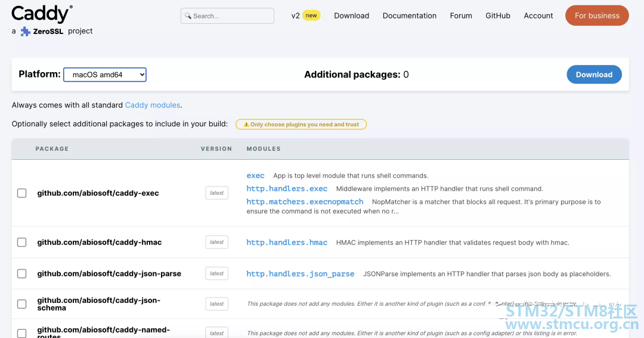The height and width of the screenshot is (338, 644).
Task: Click the github.com/abiosoft/caddy-exec package name
Action: coord(98,193)
